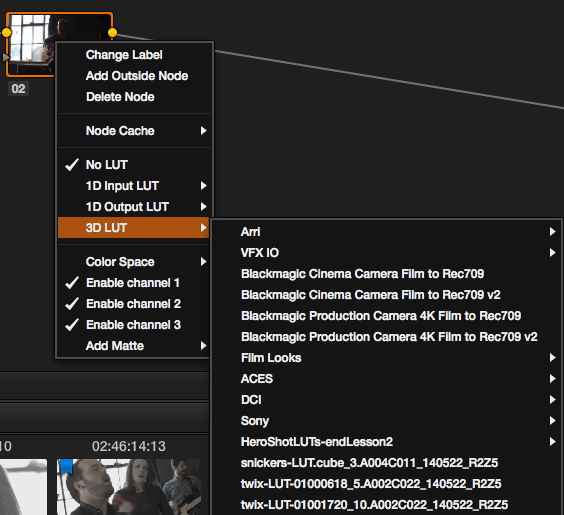Apply Blackmagic Cinema Camera Film to Rec709
The width and height of the screenshot is (564, 515).
pyautogui.click(x=386, y=274)
